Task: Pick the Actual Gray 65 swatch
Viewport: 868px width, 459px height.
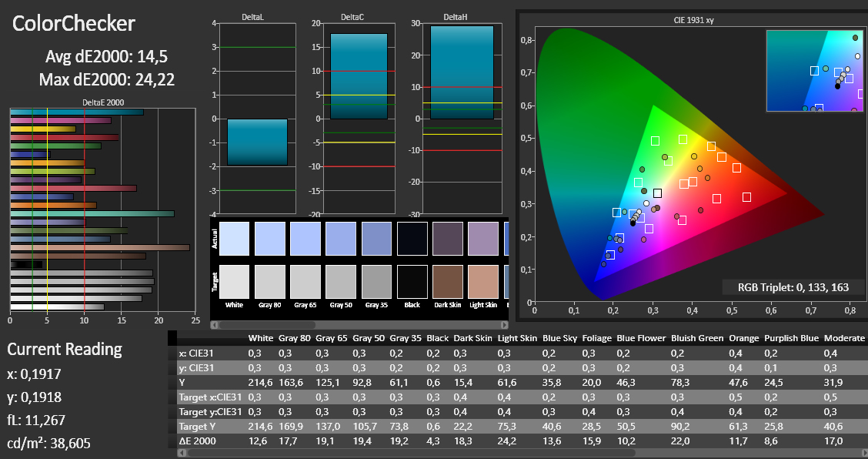Action: pos(305,239)
